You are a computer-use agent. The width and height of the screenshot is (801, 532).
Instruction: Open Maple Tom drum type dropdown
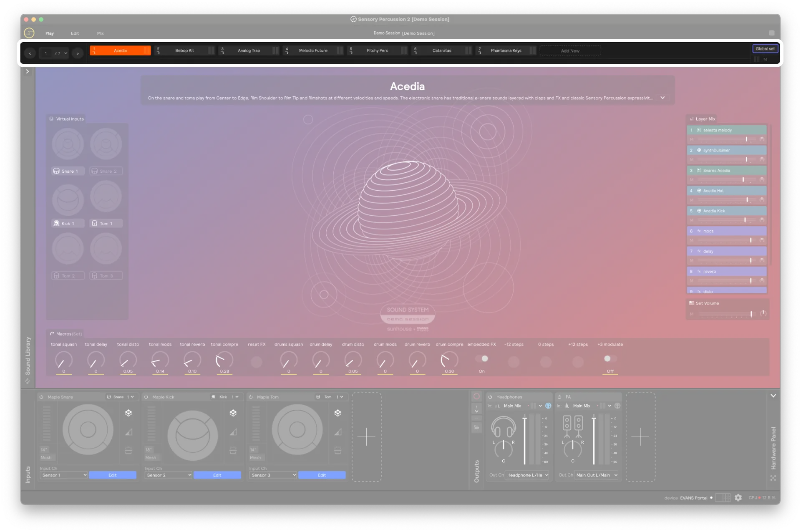(x=330, y=397)
